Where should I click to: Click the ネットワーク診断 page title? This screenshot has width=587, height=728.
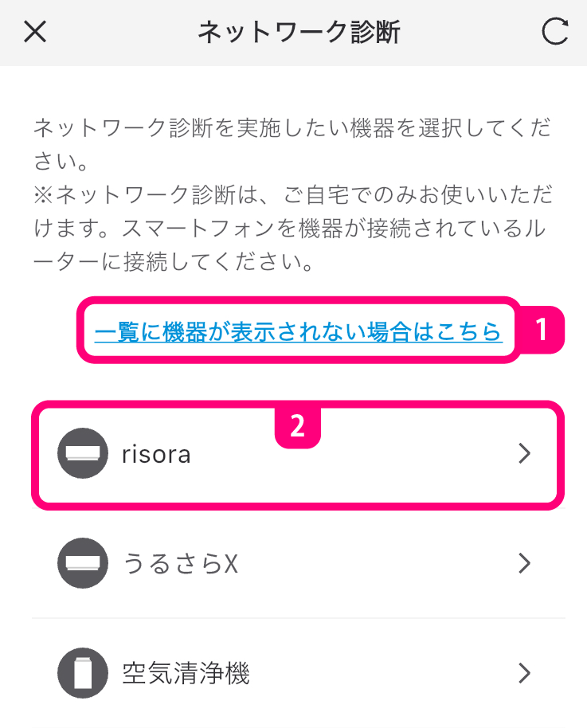coord(299,32)
